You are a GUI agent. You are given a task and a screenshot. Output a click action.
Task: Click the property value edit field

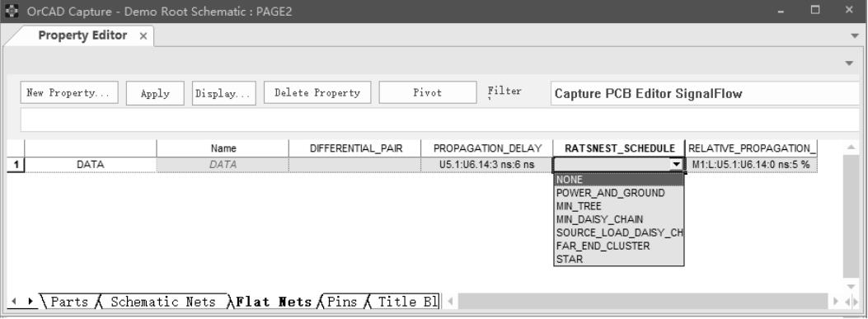coord(439,120)
